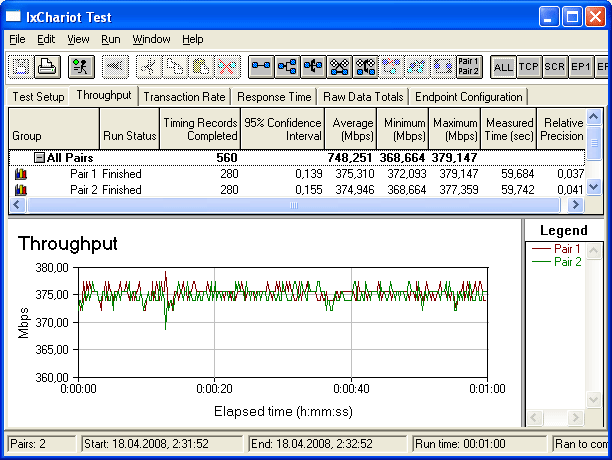
Task: Open the Window menu
Action: (151, 39)
